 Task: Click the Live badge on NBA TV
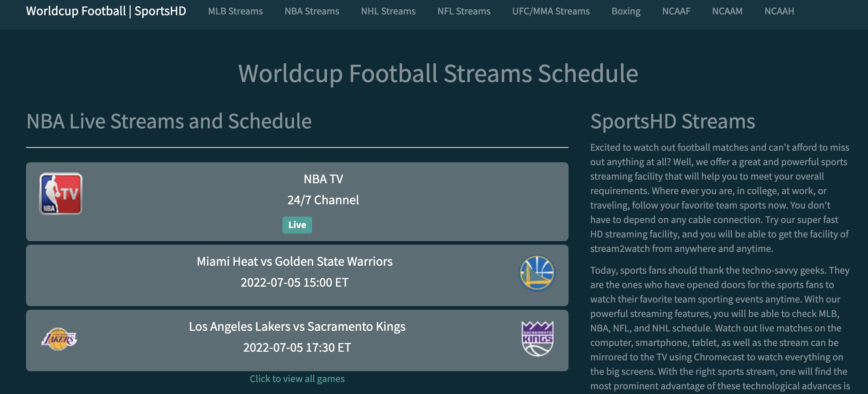coord(297,224)
